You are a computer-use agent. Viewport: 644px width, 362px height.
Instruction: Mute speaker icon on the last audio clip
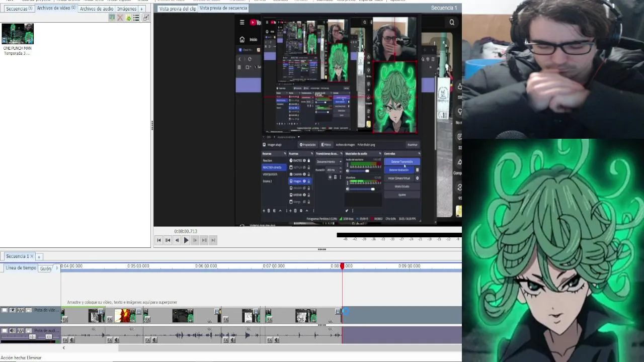click(277, 340)
